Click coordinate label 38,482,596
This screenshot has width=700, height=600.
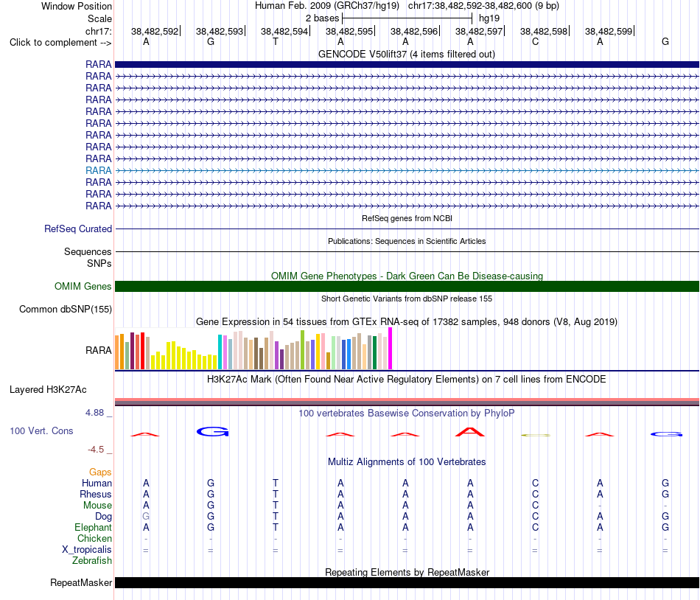tap(414, 31)
